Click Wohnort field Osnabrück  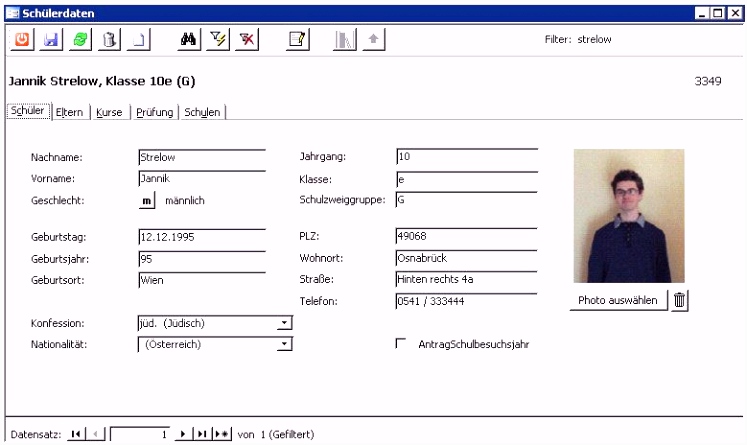point(467,258)
